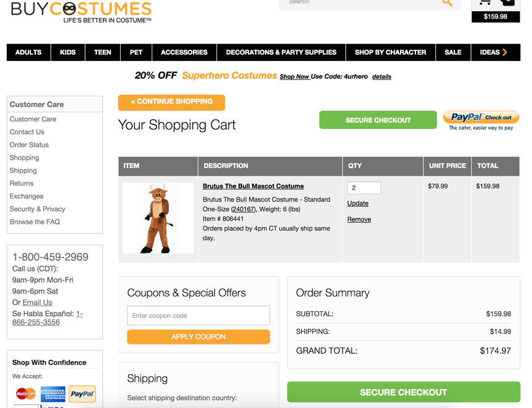
Task: Click the American Express payment icon
Action: [52, 394]
